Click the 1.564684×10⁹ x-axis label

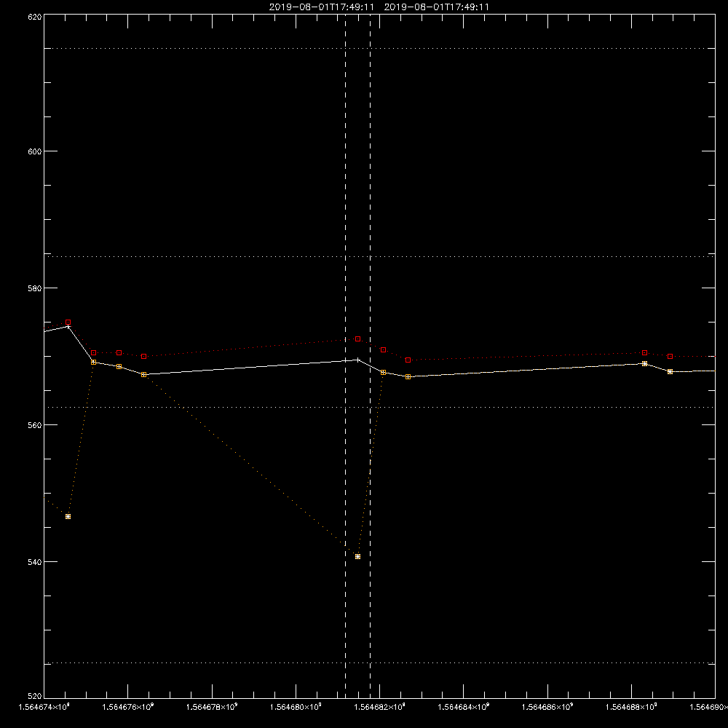(463, 707)
